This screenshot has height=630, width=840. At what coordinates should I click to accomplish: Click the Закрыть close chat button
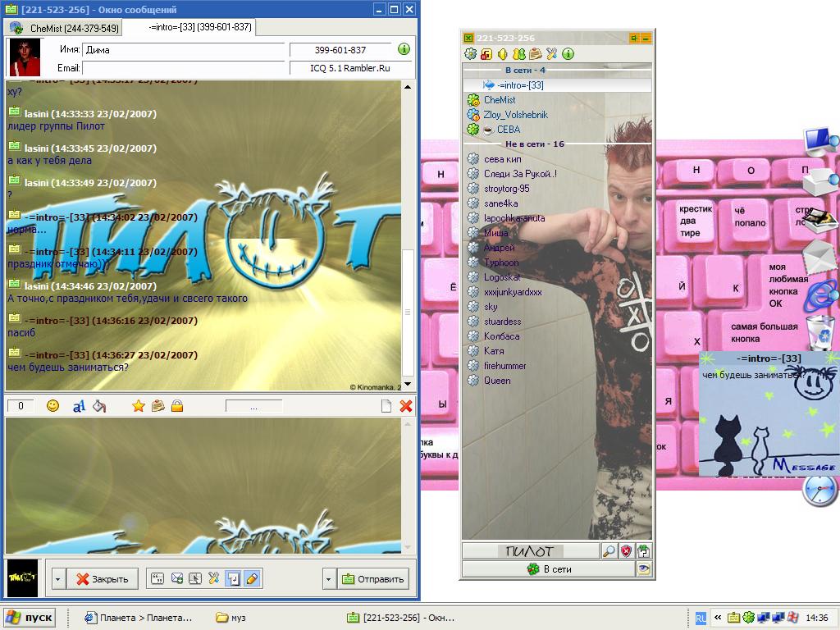[103, 579]
